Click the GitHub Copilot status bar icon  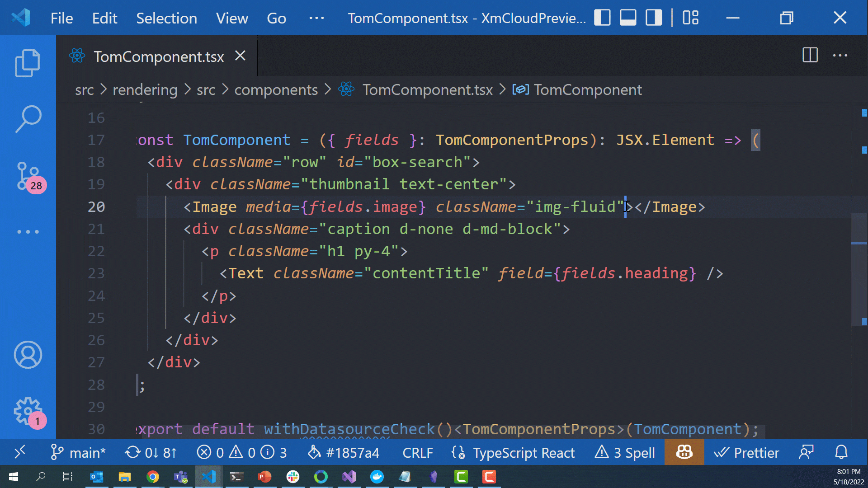684,452
